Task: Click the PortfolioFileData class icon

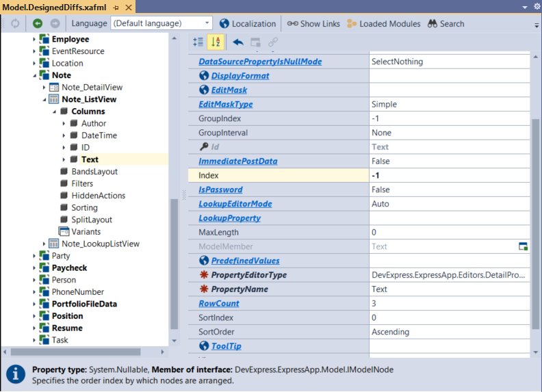Action: tap(44, 304)
